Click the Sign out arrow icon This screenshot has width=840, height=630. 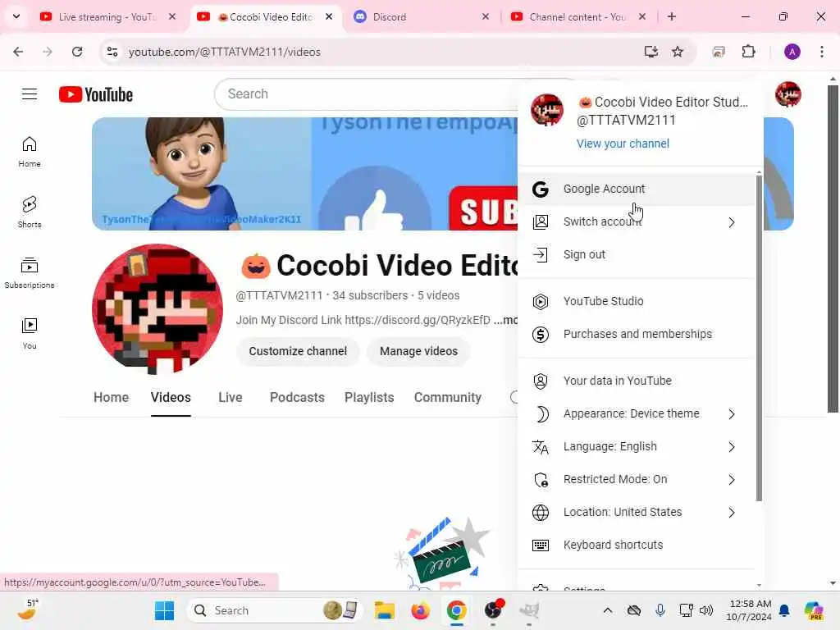point(541,254)
